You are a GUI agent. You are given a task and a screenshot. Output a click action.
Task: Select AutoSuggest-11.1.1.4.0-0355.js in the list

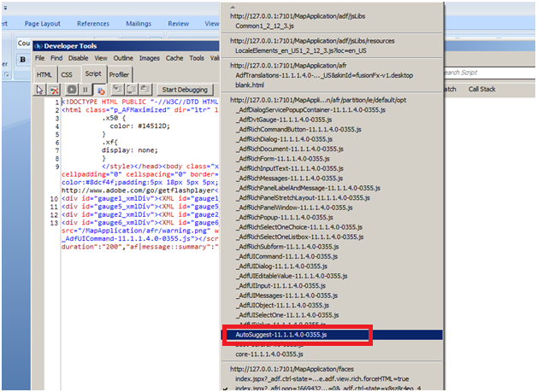point(280,335)
